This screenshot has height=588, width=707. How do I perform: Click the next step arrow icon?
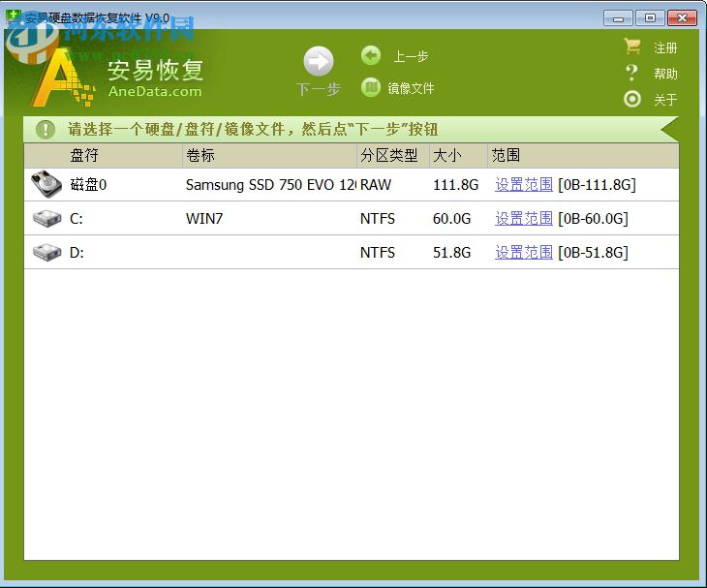coord(319,61)
